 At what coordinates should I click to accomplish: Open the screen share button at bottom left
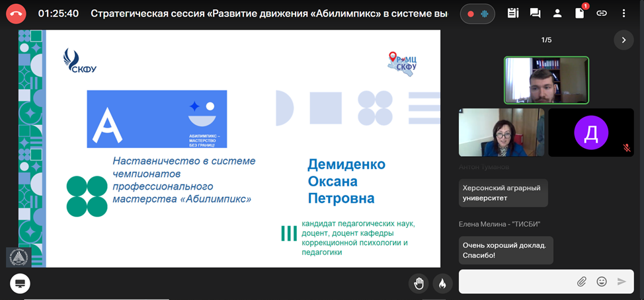pos(20,283)
